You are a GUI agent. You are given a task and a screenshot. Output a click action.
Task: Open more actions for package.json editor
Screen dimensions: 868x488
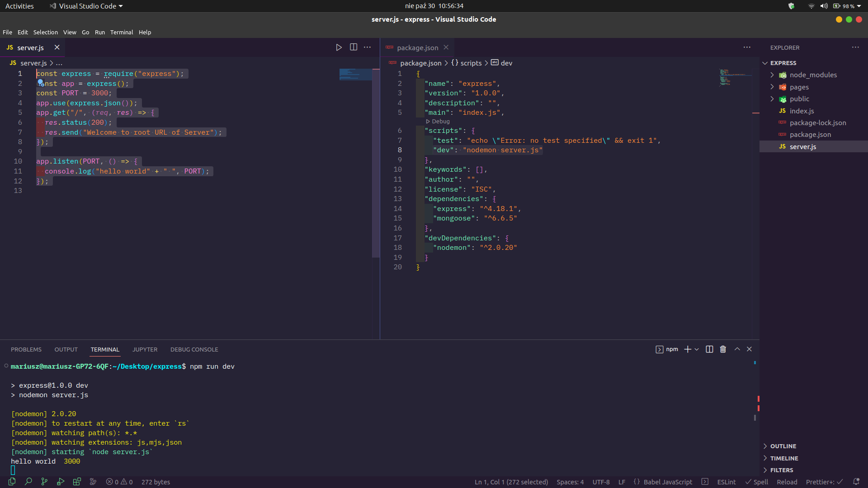coord(747,47)
